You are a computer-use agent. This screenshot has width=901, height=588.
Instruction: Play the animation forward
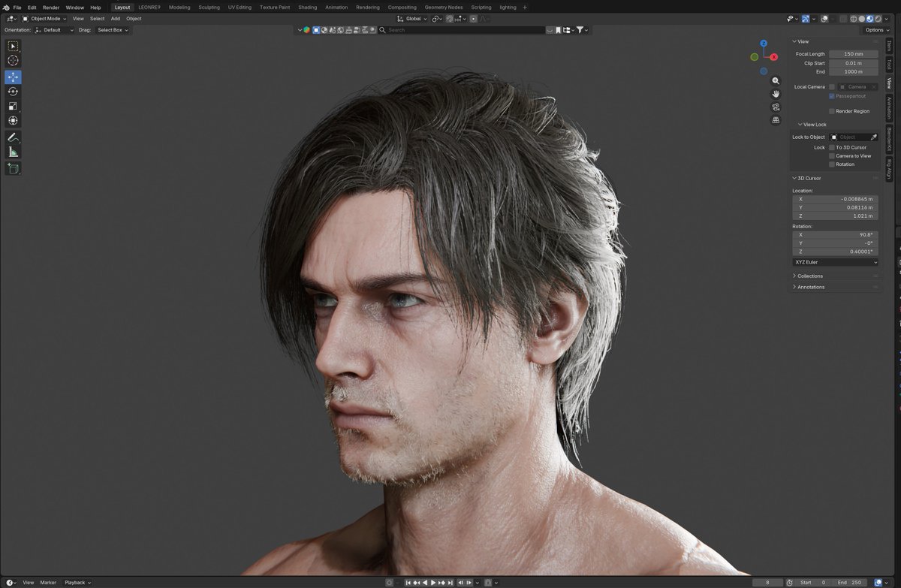pyautogui.click(x=433, y=583)
